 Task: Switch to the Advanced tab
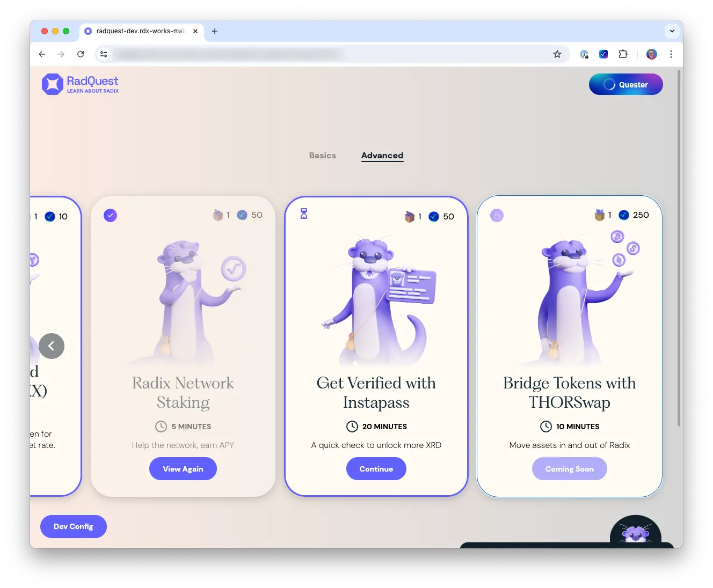tap(382, 156)
